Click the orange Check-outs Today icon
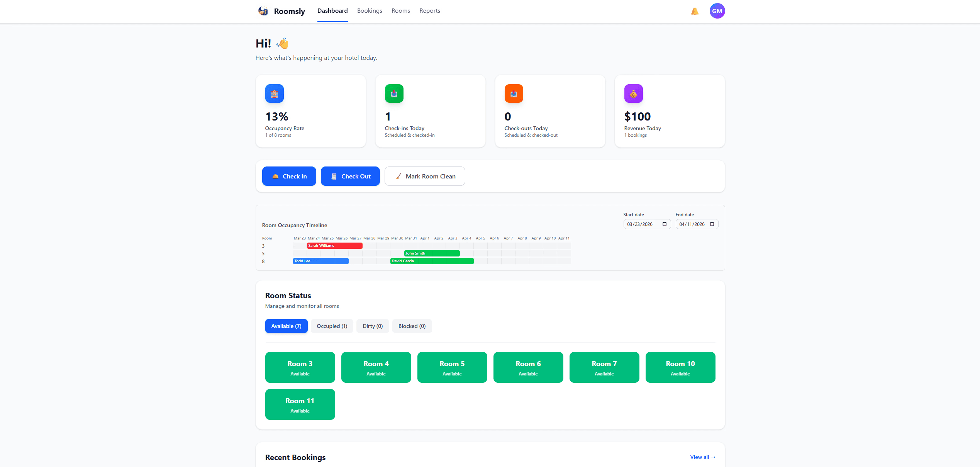Screen dimensions: 980x467 [x=514, y=93]
